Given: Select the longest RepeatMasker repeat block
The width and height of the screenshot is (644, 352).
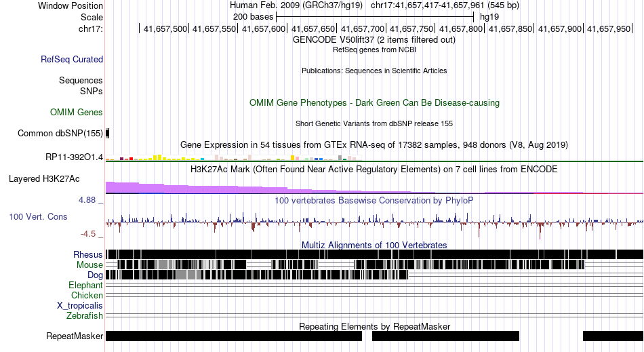Looking at the screenshot, I should 234,336.
